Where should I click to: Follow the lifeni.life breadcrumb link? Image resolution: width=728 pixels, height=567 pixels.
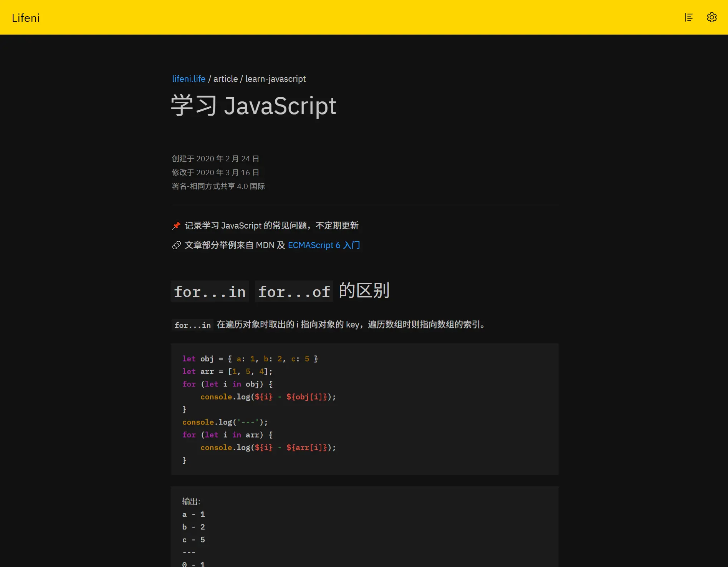(x=189, y=79)
